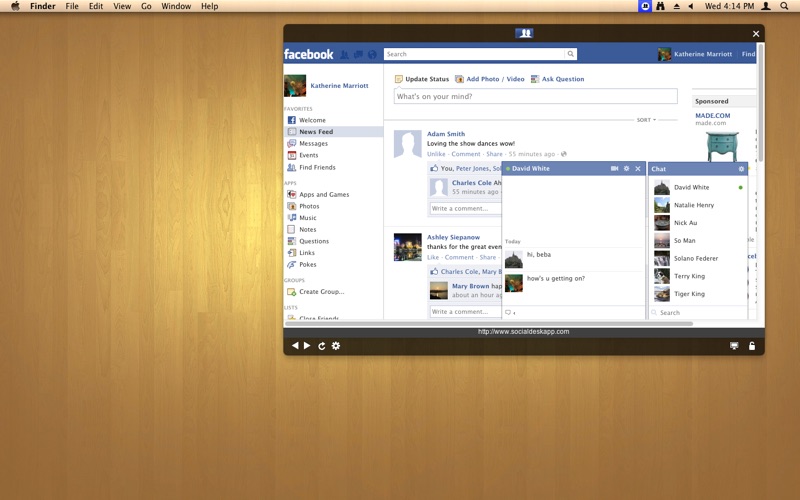Image resolution: width=800 pixels, height=500 pixels.
Task: Open the Events icon in the sidebar
Action: tap(292, 155)
